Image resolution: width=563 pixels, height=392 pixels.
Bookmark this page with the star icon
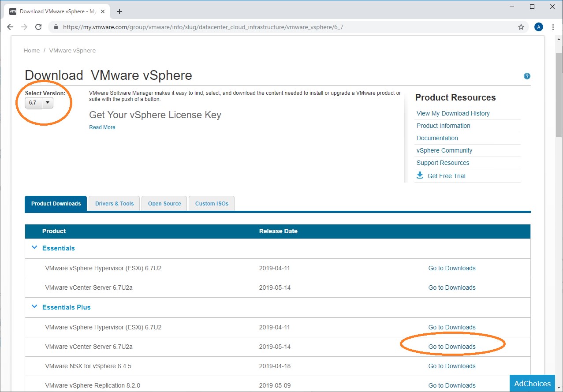click(x=521, y=27)
